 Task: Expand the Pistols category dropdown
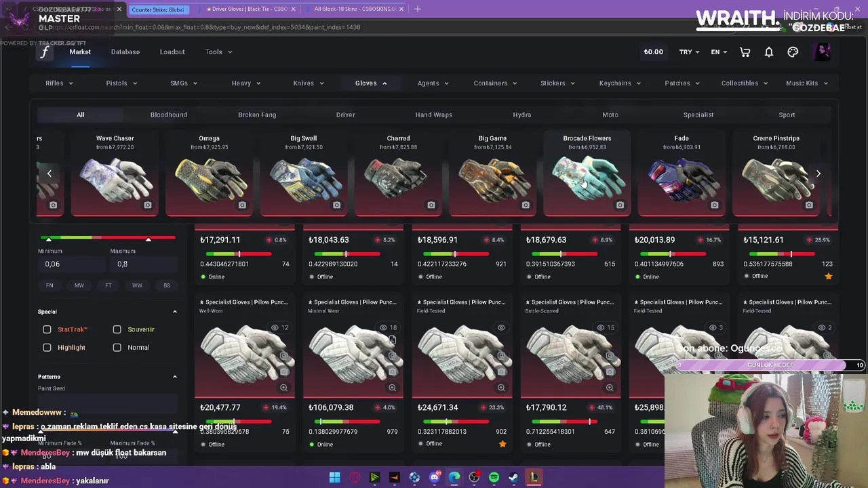click(x=121, y=83)
